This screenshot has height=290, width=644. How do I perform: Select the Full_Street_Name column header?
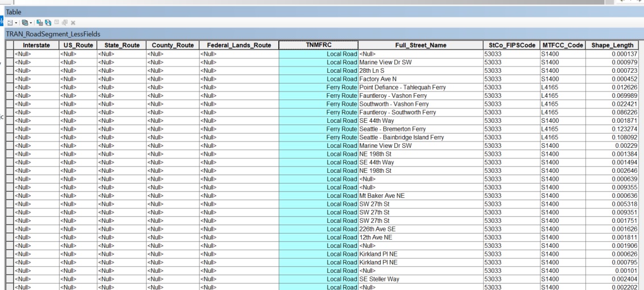[421, 45]
